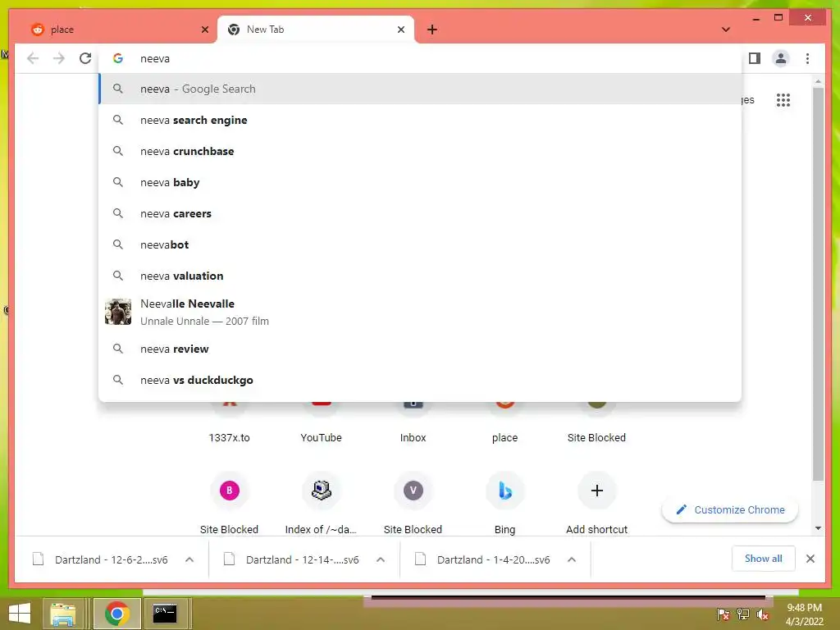Open the Bing shortcut
840x630 pixels.
(504, 503)
